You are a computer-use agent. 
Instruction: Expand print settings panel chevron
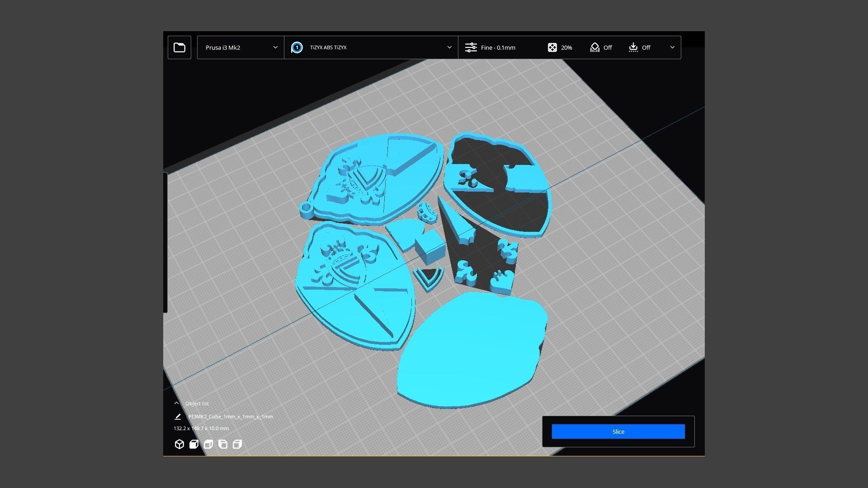672,47
